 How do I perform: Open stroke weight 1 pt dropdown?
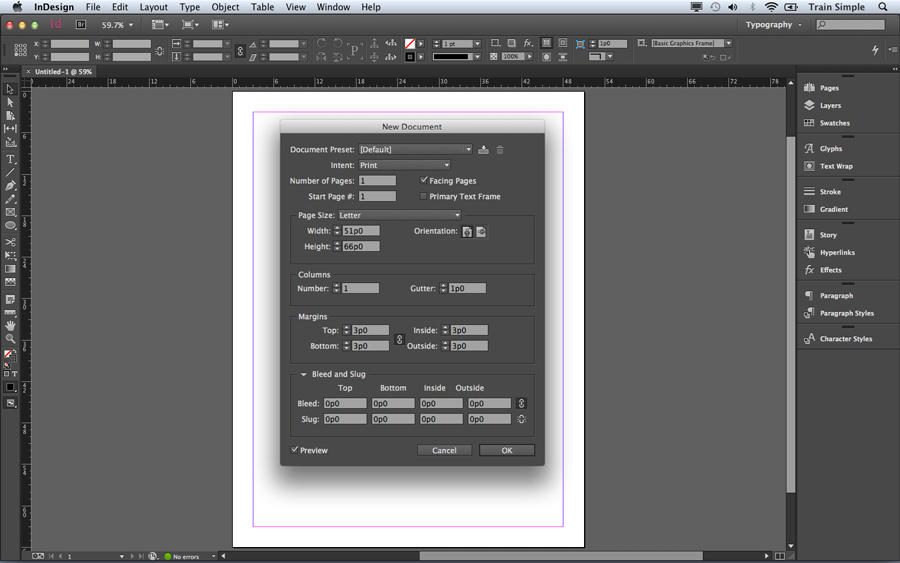click(x=476, y=44)
